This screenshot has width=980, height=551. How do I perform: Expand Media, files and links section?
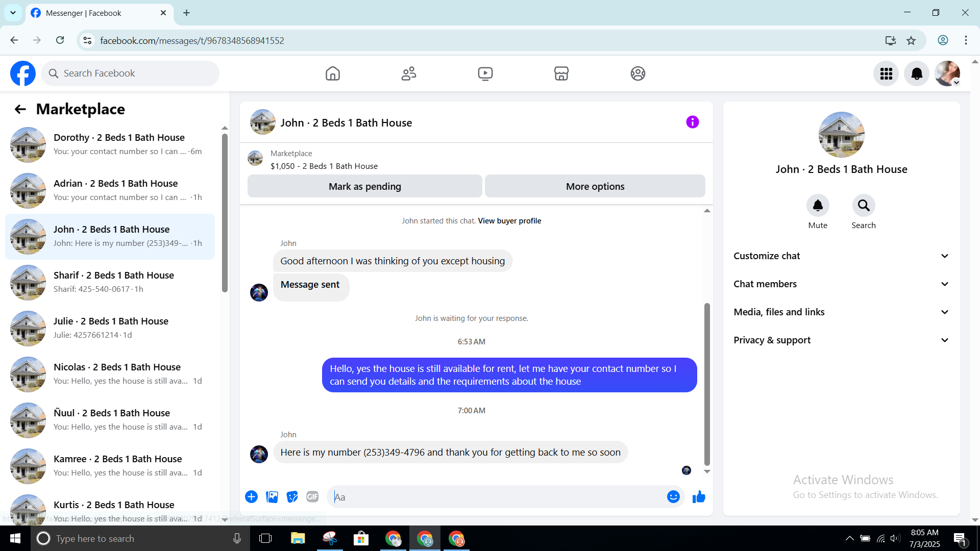(x=841, y=312)
